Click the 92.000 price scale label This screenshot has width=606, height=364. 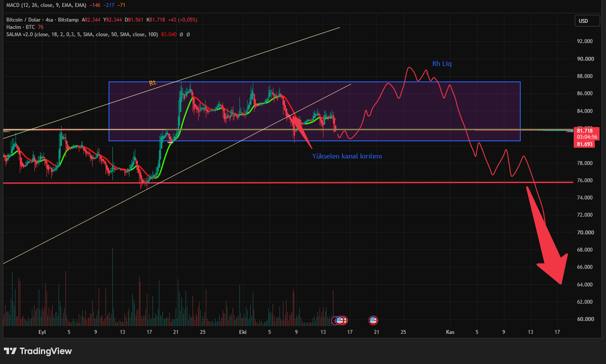tap(585, 41)
